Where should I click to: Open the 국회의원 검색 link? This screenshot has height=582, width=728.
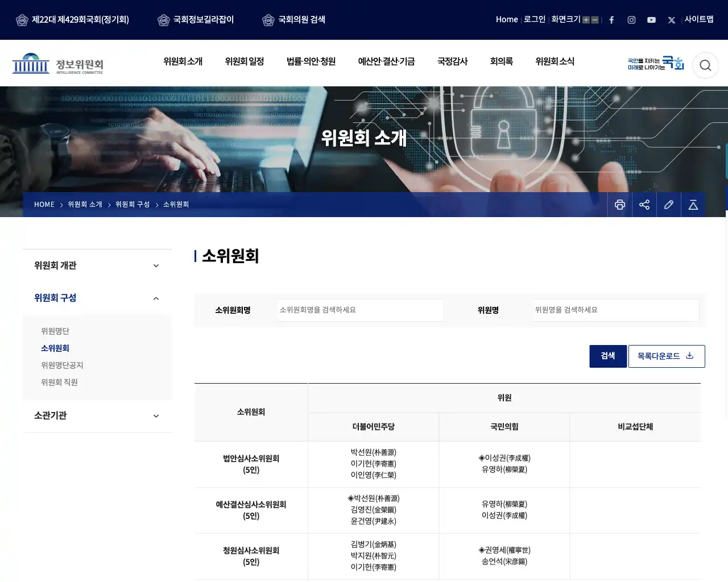(x=293, y=20)
